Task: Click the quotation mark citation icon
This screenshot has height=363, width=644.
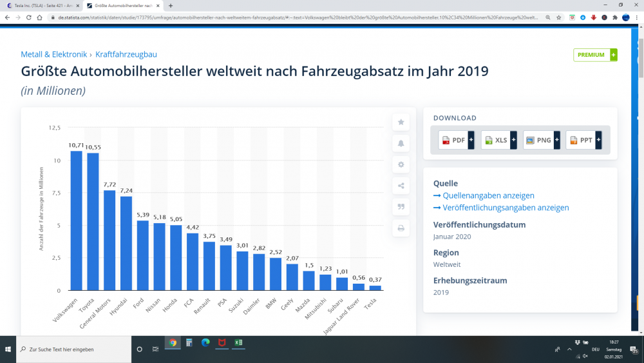Action: click(x=401, y=207)
